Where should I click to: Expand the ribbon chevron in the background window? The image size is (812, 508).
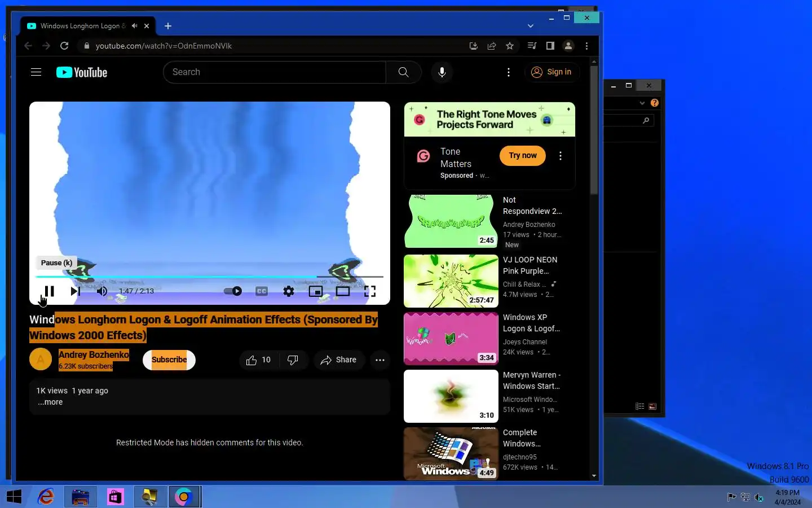click(x=642, y=103)
